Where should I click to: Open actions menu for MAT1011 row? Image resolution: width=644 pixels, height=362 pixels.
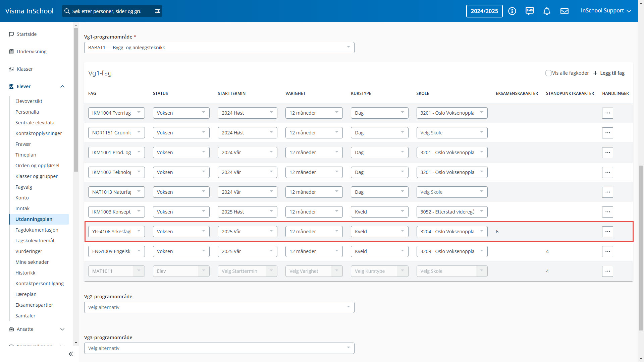click(607, 271)
